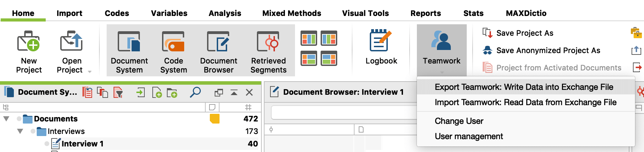This screenshot has height=152, width=644.
Task: Click the overlapping documents icon in Document System toolbar
Action: (102, 92)
